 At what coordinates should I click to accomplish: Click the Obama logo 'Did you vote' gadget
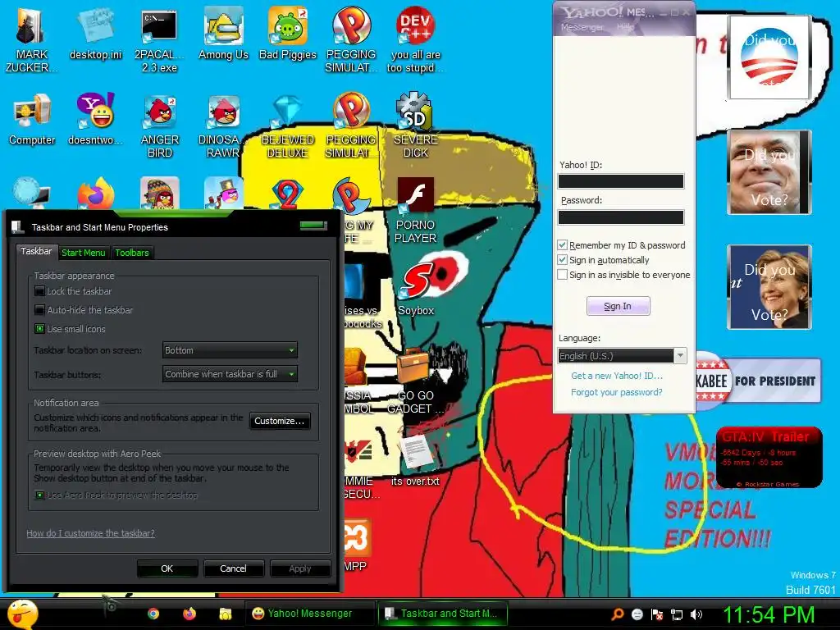769,57
